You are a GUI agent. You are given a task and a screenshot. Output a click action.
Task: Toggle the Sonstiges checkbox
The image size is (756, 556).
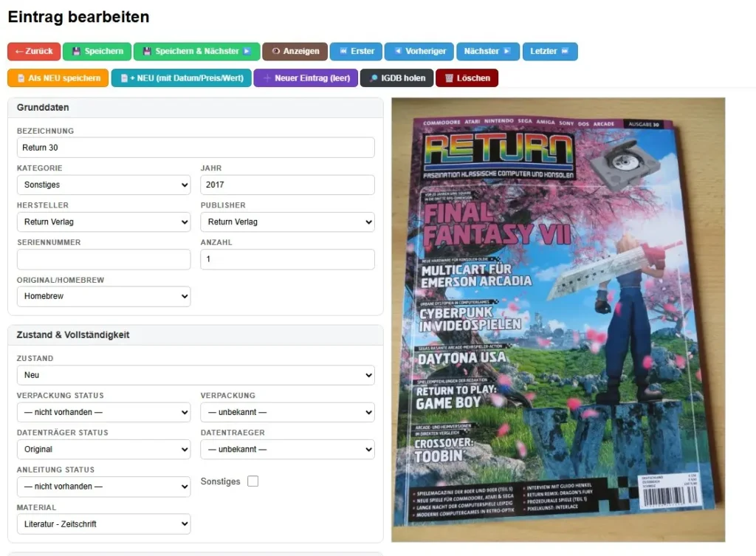pos(252,481)
